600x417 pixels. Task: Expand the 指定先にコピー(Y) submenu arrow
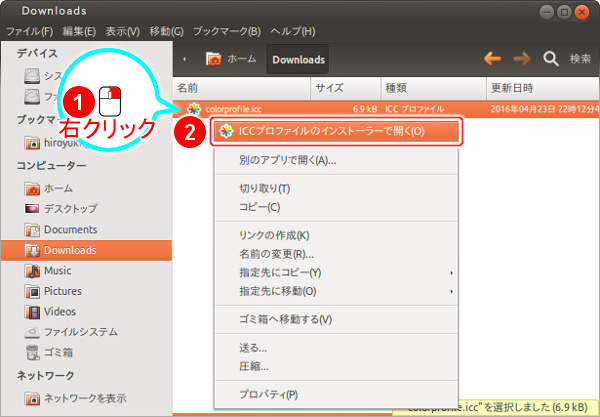tap(452, 273)
